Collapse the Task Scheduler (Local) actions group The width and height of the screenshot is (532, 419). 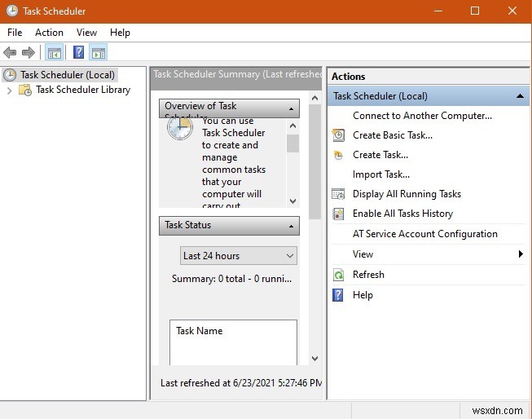(520, 96)
